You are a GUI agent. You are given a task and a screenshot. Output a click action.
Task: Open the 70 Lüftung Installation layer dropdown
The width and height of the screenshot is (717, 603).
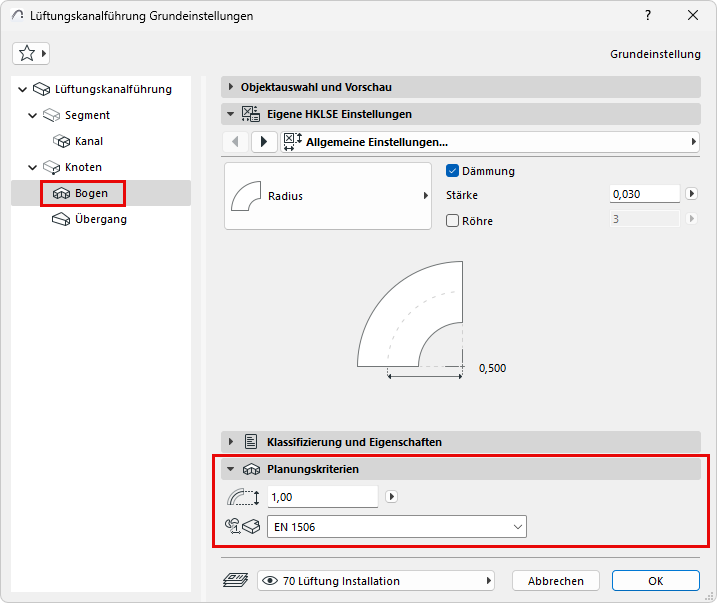click(x=376, y=581)
